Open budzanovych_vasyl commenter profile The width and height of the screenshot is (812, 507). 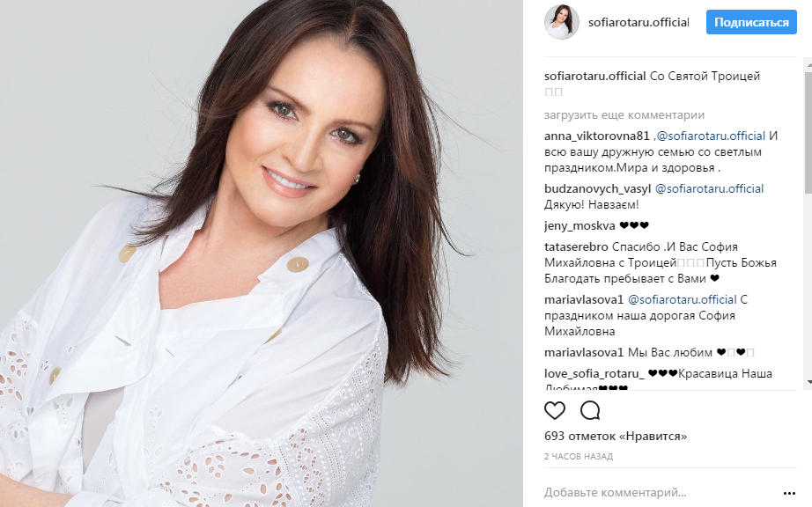point(598,189)
